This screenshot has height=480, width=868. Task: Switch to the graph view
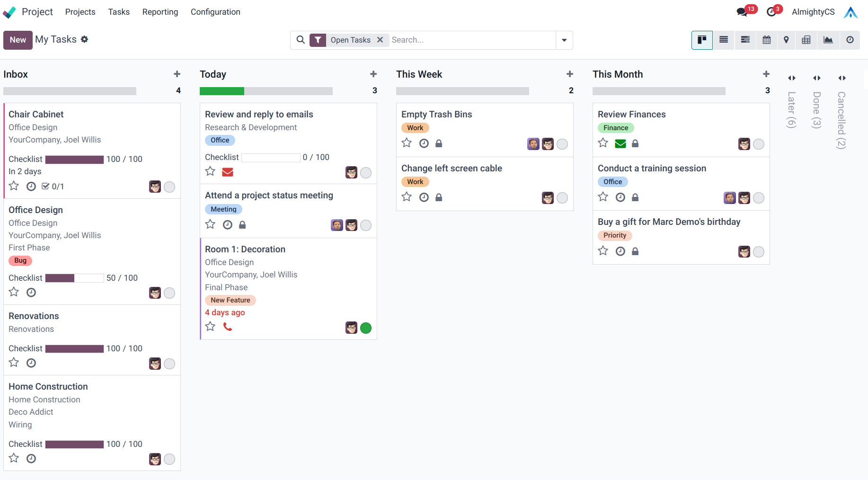828,40
